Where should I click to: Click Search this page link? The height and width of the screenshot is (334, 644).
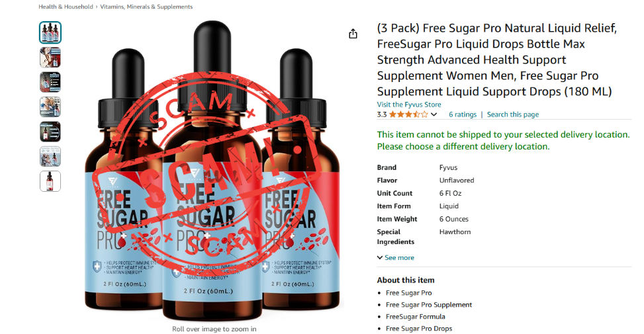[x=512, y=114]
